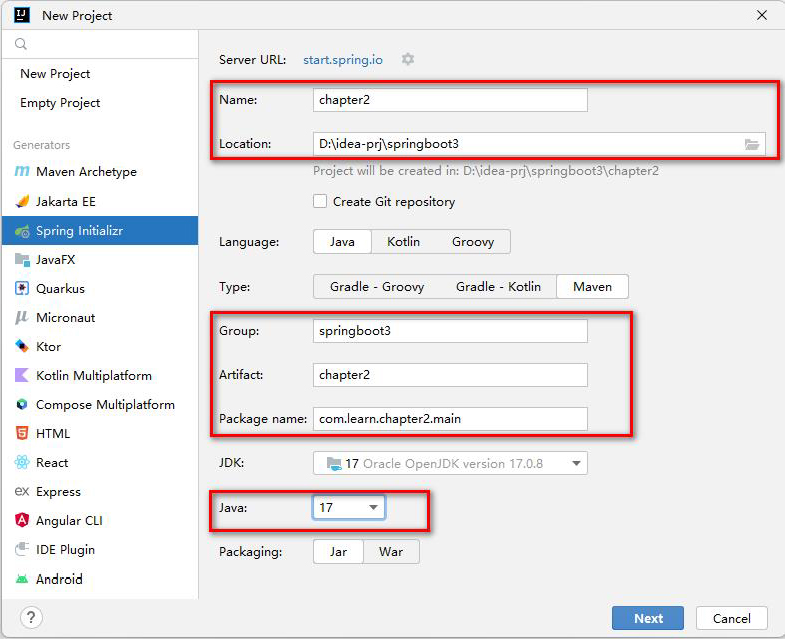This screenshot has height=639, width=785.
Task: Select New Project in sidebar
Action: click(100, 74)
